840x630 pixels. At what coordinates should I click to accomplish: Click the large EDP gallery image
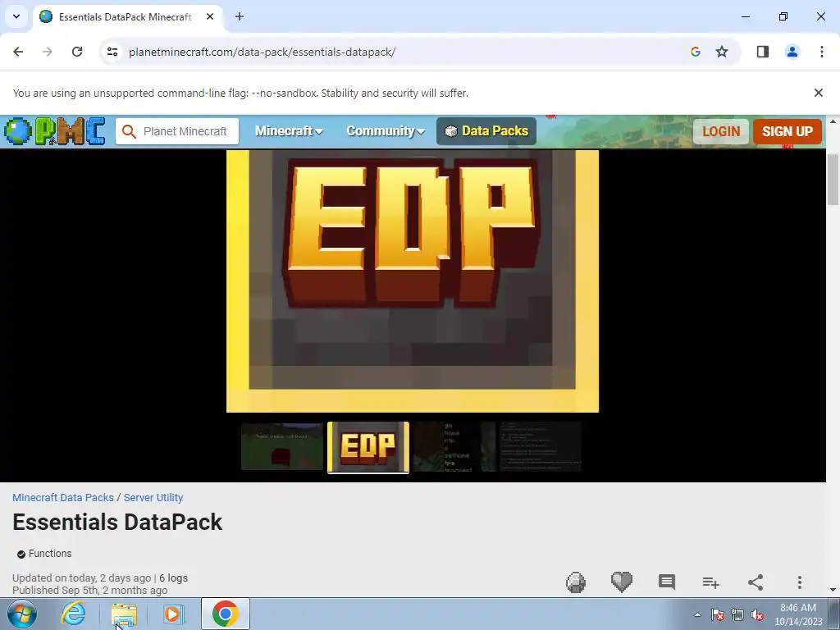413,281
